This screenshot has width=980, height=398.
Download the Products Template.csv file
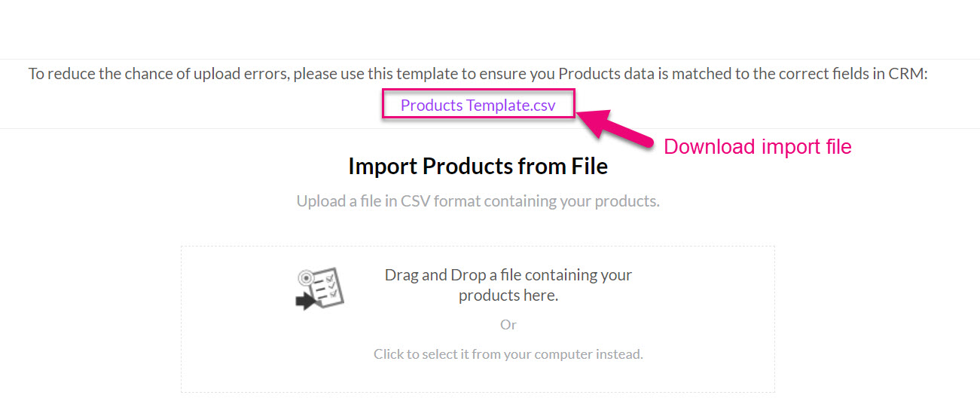pyautogui.click(x=478, y=106)
